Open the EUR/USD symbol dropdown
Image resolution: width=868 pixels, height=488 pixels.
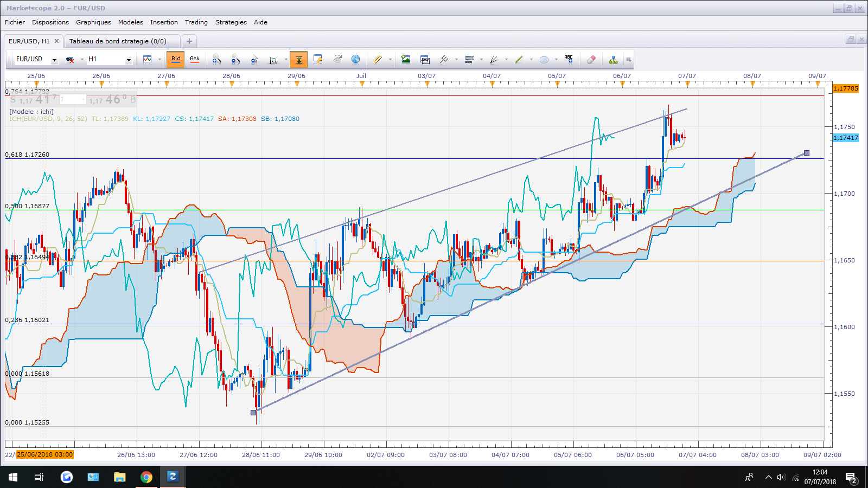pyautogui.click(x=54, y=60)
